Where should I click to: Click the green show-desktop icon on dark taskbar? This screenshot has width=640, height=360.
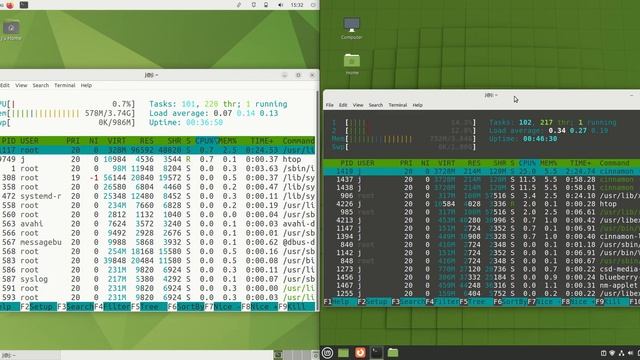(x=344, y=353)
